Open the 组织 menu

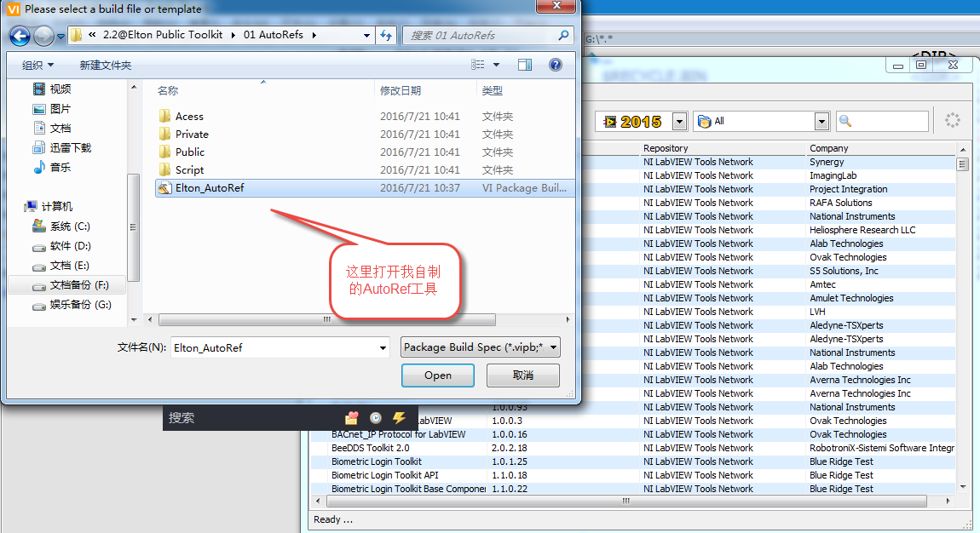click(x=37, y=65)
